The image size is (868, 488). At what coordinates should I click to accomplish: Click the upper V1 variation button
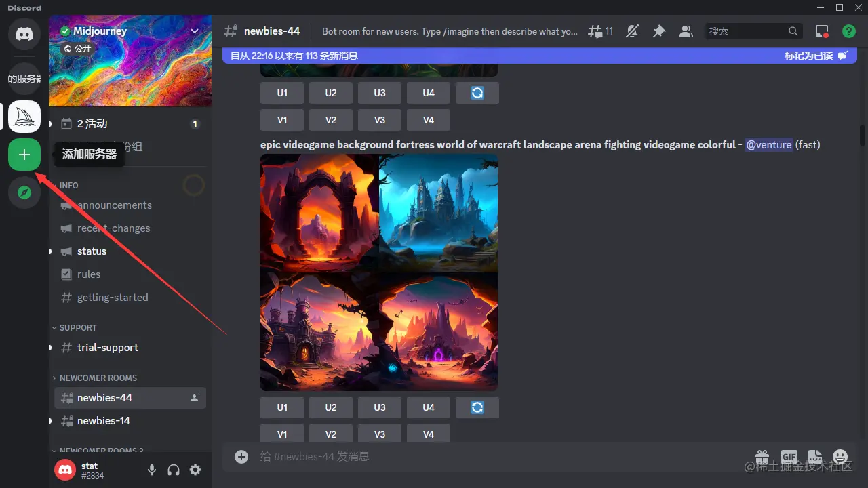point(282,120)
